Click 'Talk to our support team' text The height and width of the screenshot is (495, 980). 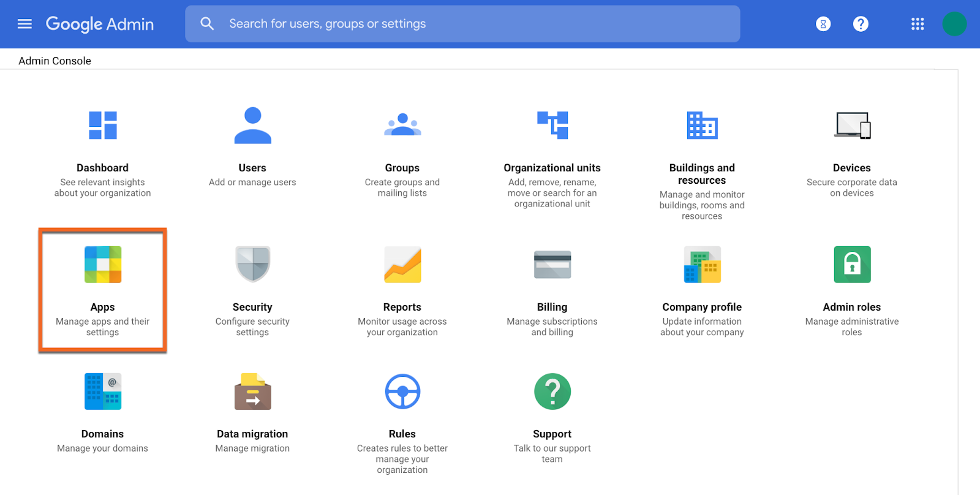552,453
